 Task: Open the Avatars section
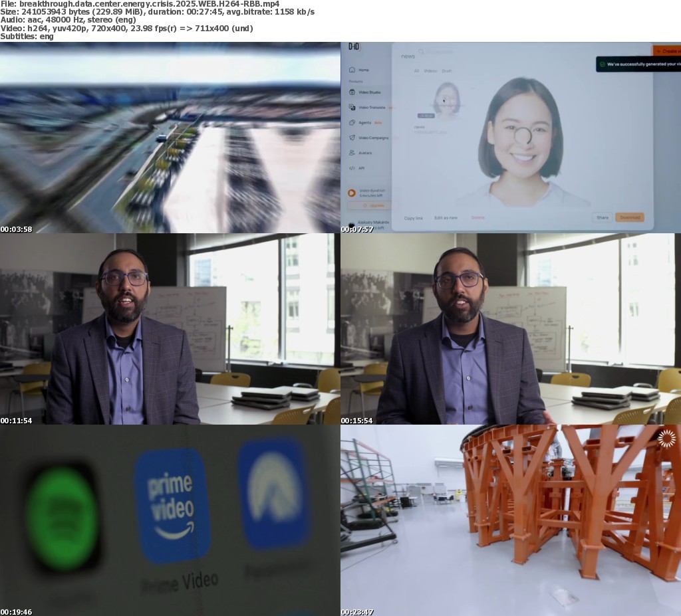coord(351,153)
